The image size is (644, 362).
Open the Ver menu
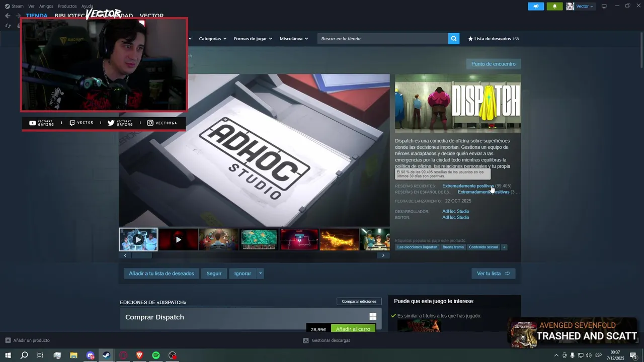point(31,6)
